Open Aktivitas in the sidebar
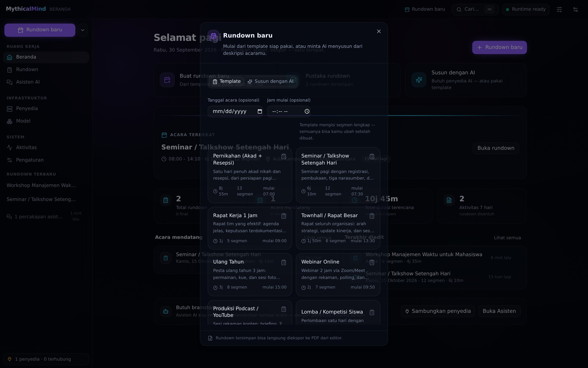This screenshot has height=368, width=588. [46, 148]
